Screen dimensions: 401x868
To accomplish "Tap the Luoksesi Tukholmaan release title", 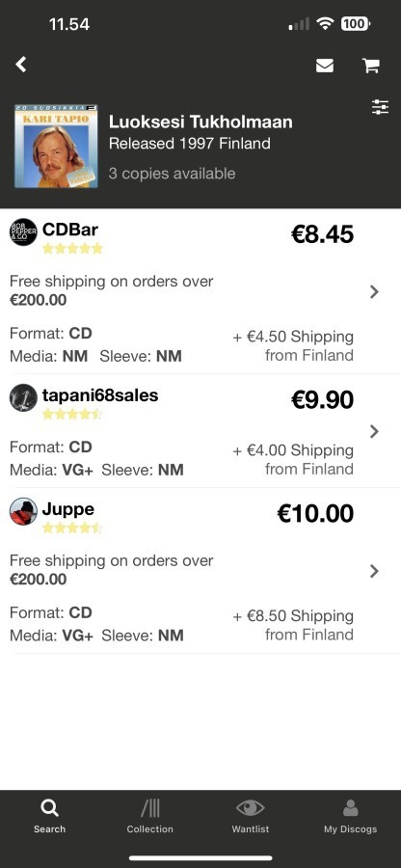I will [x=200, y=122].
